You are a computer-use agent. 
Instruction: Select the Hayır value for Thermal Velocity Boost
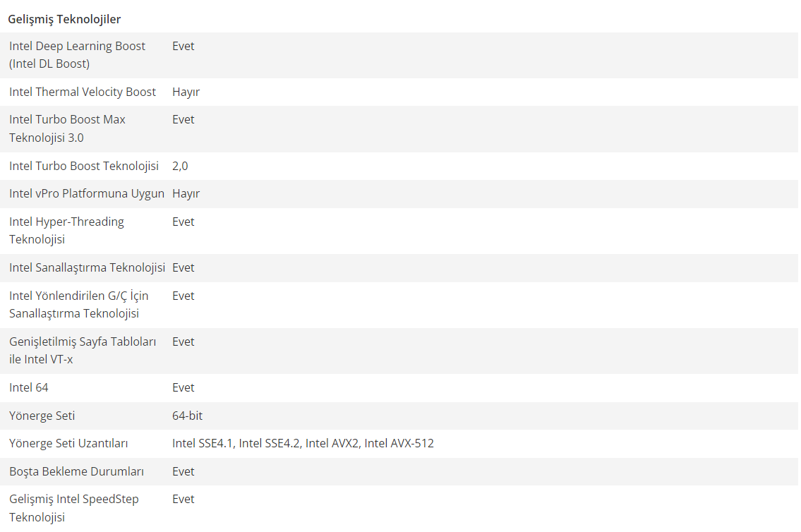[x=186, y=92]
